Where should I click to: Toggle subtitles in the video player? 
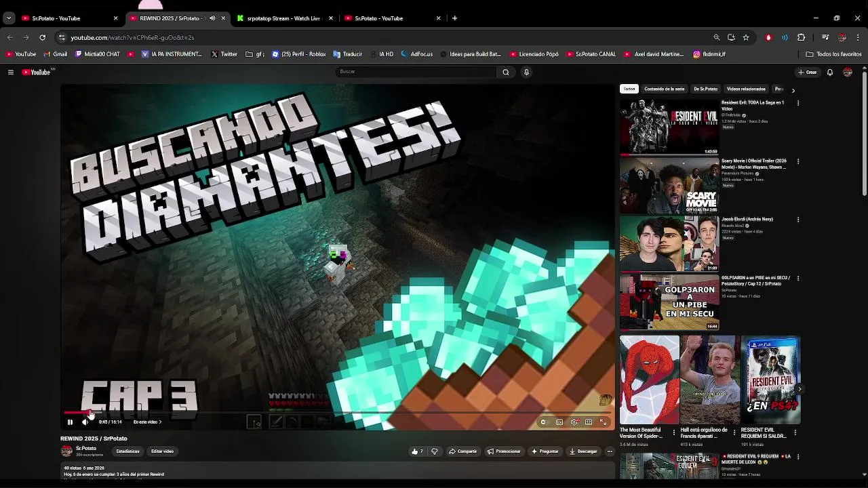559,422
